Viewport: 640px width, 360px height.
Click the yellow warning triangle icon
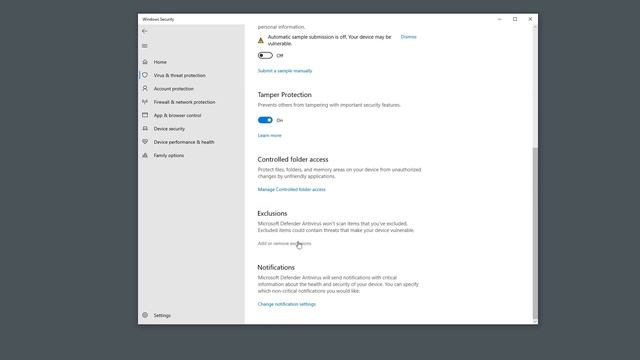pos(261,40)
